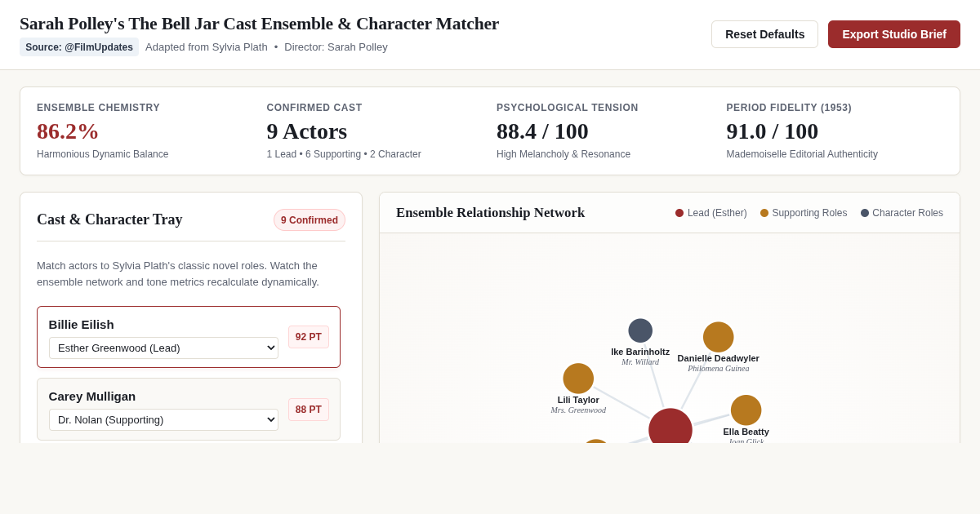The width and height of the screenshot is (980, 514).
Task: Click 'Harmonious Dynamic Balance' subtitle
Action: (103, 154)
